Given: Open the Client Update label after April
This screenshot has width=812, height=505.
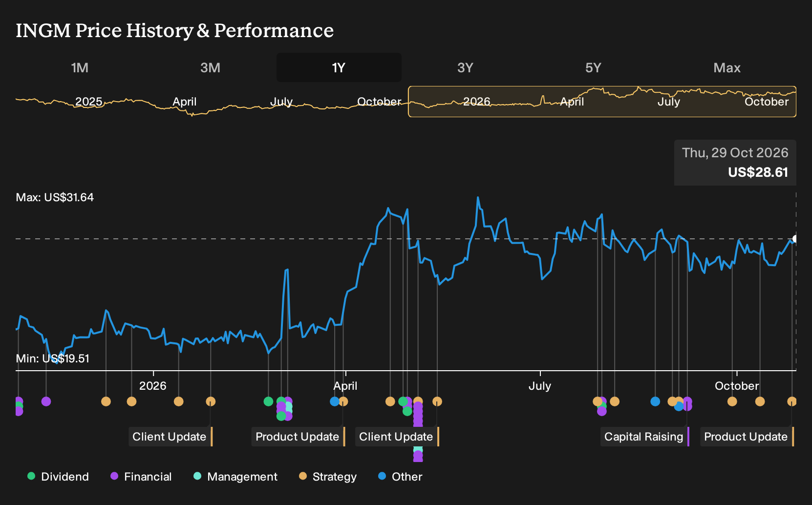Looking at the screenshot, I should tap(397, 437).
